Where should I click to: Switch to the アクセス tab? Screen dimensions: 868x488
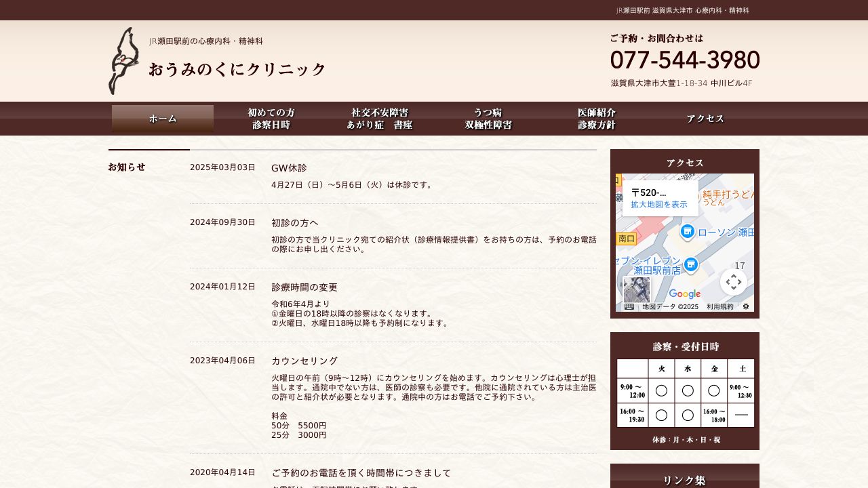coord(705,118)
